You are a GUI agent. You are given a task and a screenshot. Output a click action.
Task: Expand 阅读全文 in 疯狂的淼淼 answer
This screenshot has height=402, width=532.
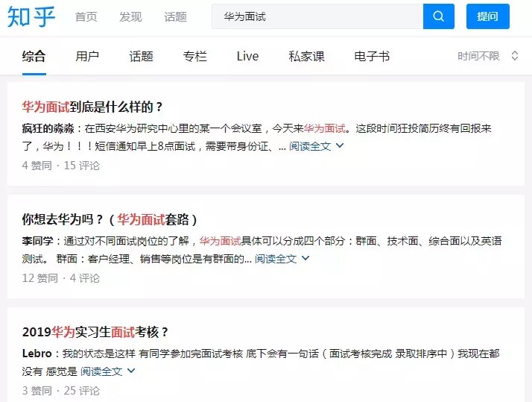pos(310,146)
